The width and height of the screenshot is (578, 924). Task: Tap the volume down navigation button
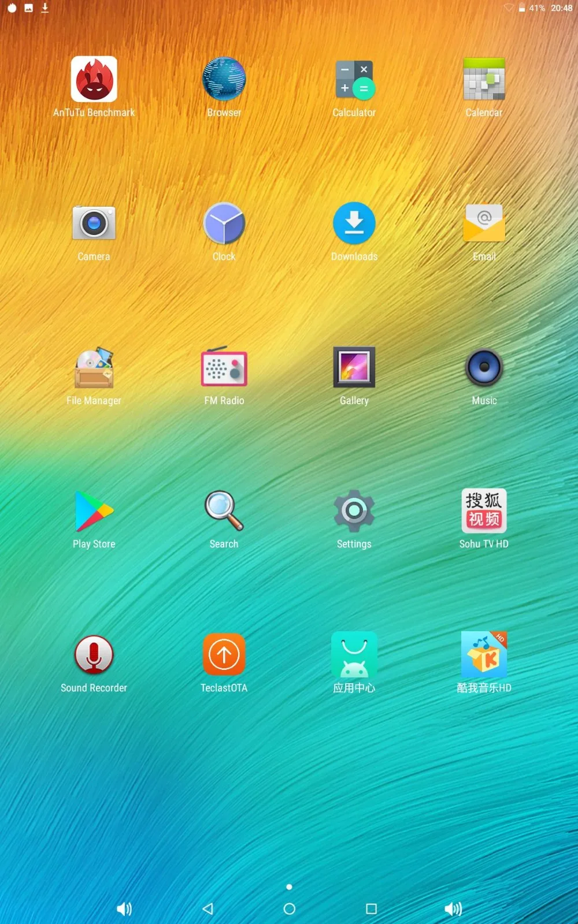coord(124,909)
